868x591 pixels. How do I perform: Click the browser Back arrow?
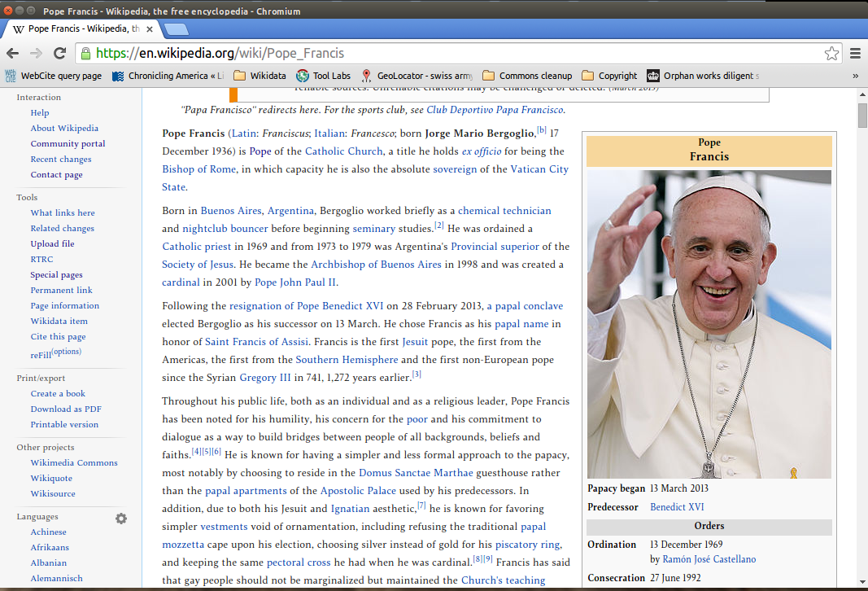[13, 53]
